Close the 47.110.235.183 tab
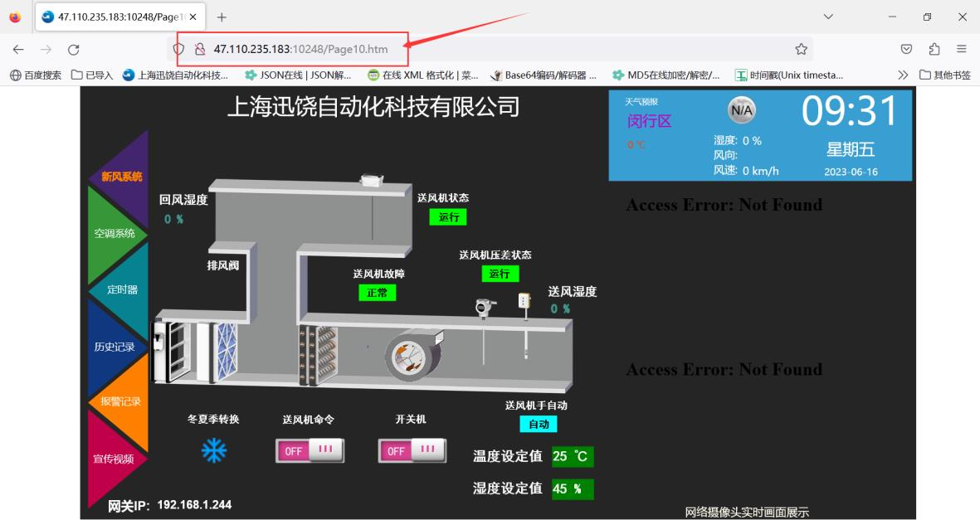 (x=193, y=17)
